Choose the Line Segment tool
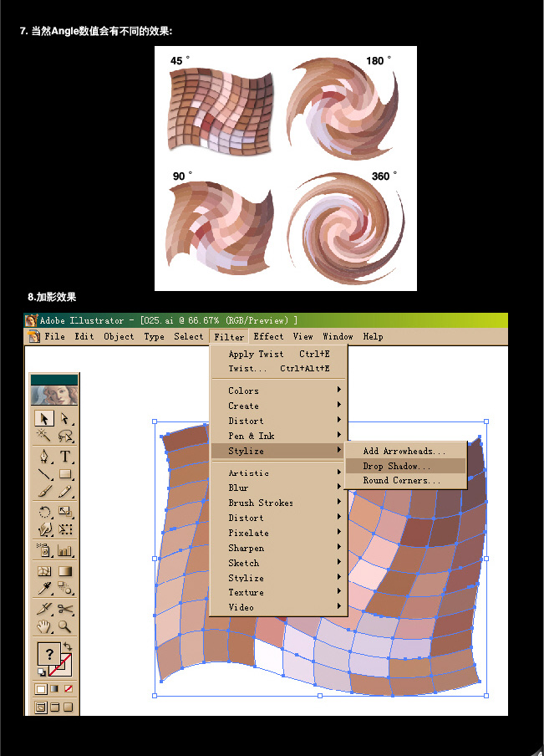The image size is (544, 756). pos(43,473)
